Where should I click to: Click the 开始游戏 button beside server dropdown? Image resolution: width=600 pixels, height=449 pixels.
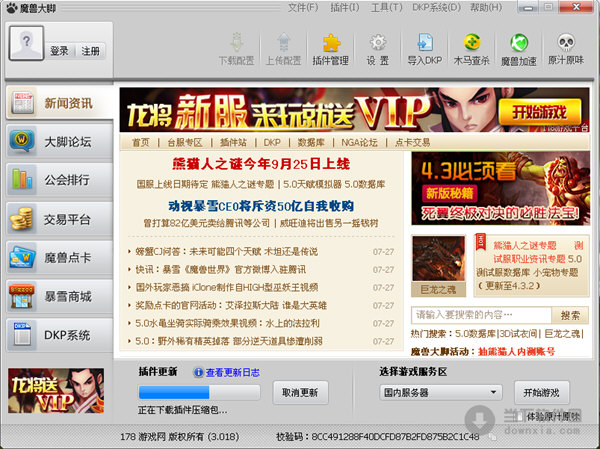point(541,392)
